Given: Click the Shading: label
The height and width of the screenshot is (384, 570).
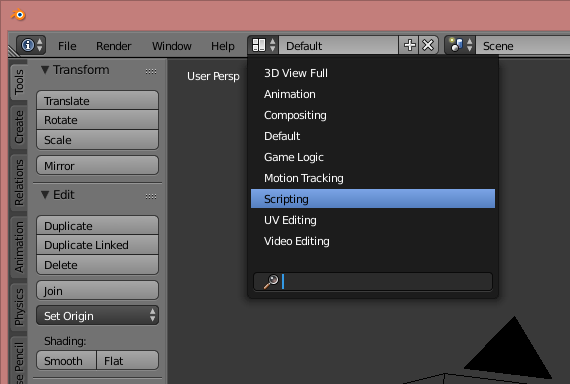Looking at the screenshot, I should [x=65, y=341].
